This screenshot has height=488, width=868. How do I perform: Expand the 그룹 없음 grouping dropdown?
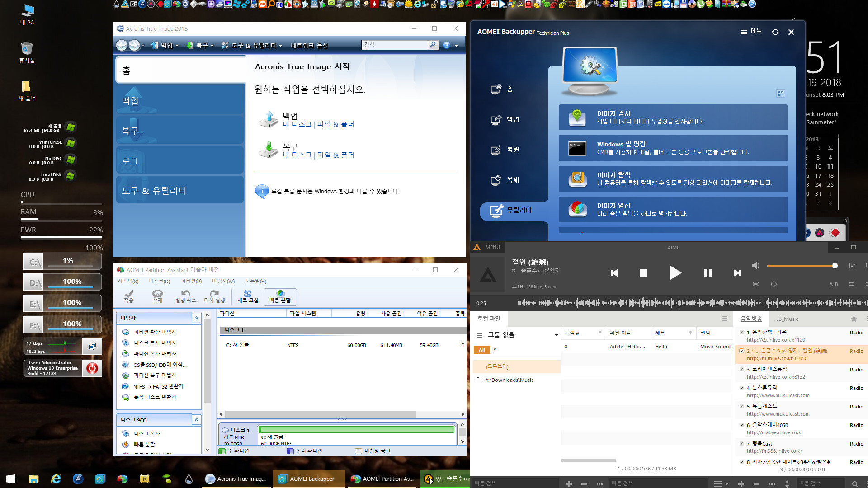click(x=556, y=335)
